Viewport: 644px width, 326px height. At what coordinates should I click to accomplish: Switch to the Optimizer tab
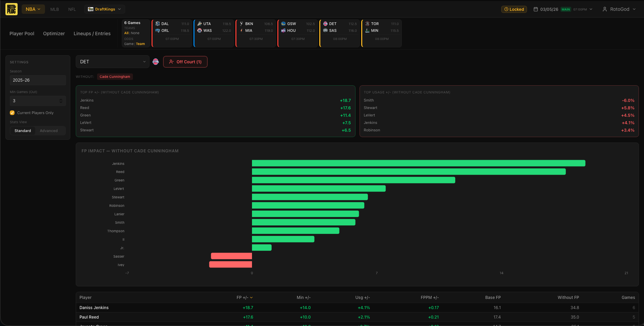[x=54, y=34]
